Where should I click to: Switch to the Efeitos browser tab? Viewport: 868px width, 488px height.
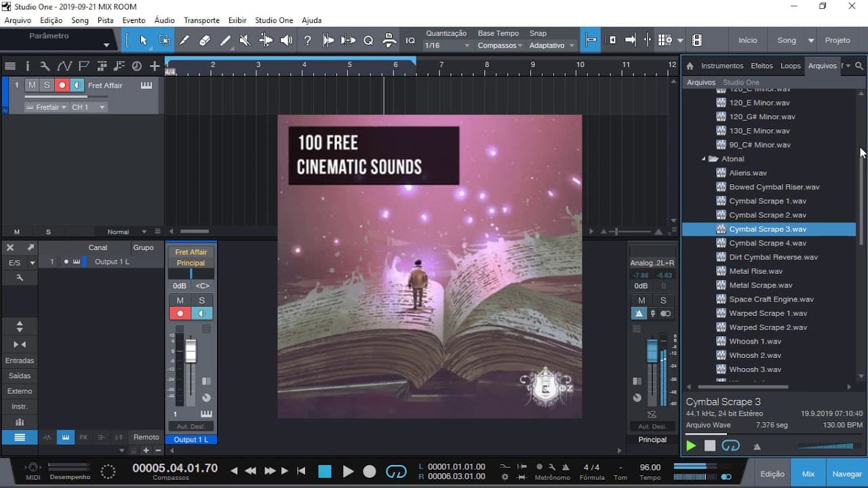click(762, 66)
